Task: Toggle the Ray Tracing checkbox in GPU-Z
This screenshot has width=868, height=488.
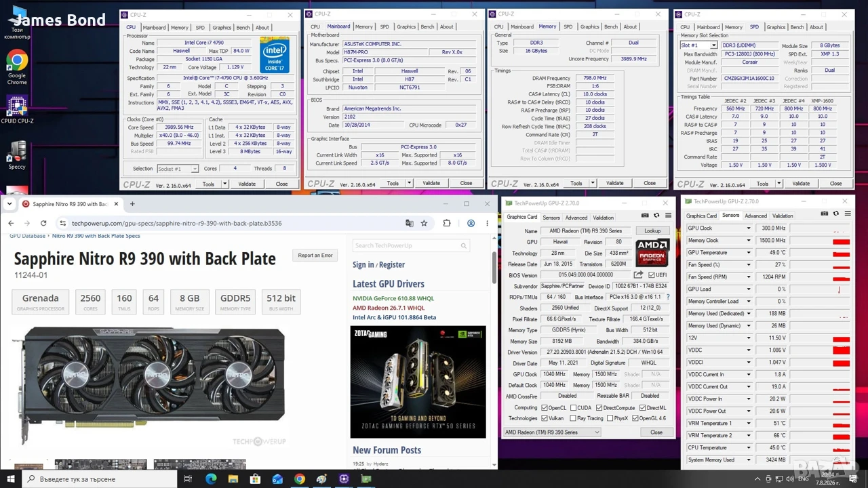Action: click(573, 418)
